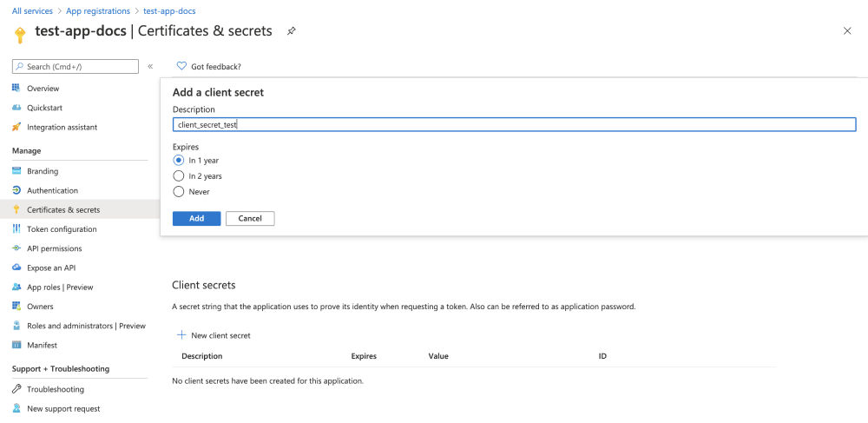Image resolution: width=868 pixels, height=423 pixels.
Task: Close the Certificates & secrets blade
Action: coord(847,31)
